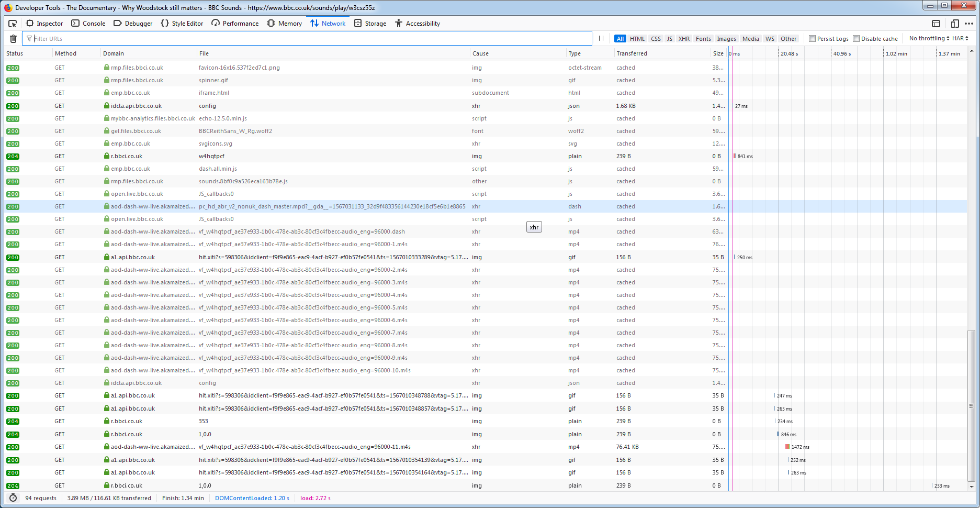
Task: Toggle the XHR request filter
Action: coord(683,39)
